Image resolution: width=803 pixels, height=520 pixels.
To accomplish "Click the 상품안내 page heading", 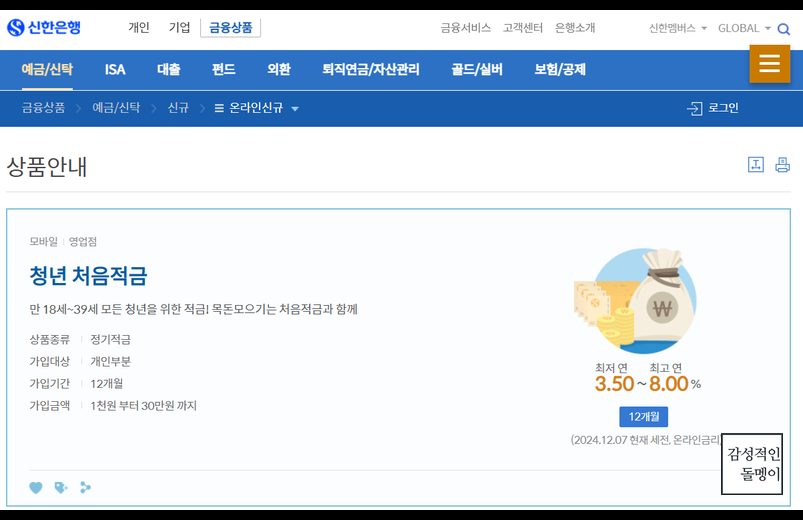I will coord(47,167).
